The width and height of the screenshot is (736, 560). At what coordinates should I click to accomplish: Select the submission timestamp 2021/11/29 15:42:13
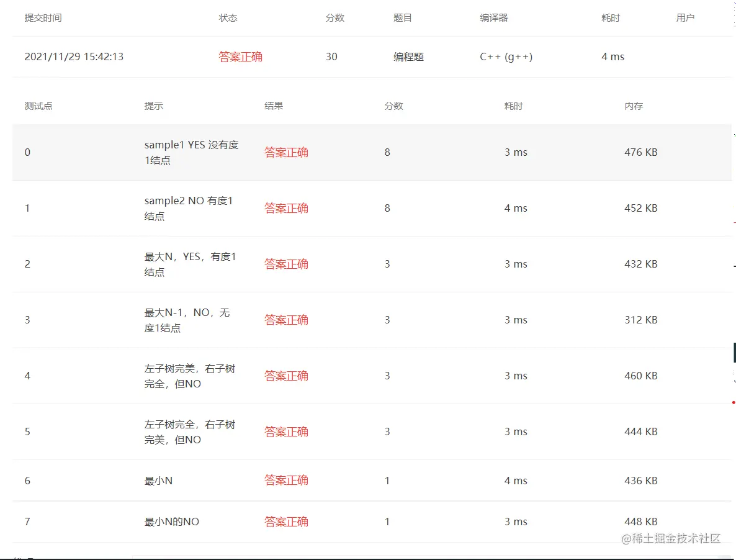[x=74, y=56]
